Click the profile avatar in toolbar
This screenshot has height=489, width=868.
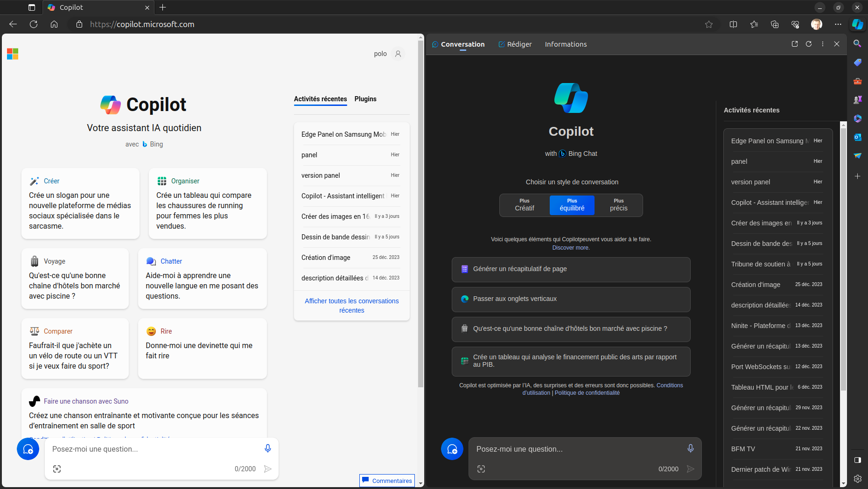(x=817, y=24)
